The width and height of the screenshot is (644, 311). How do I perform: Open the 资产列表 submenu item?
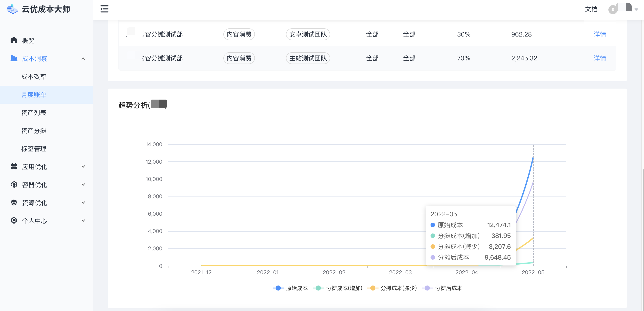(x=47, y=113)
